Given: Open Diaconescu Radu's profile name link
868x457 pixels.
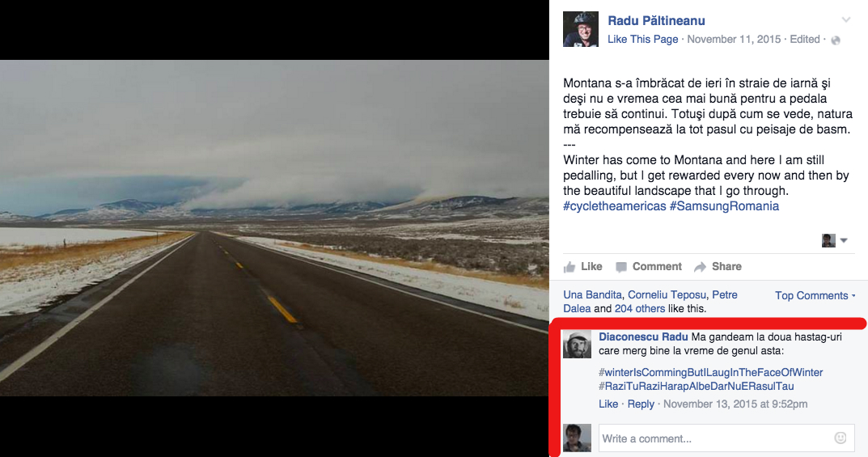Looking at the screenshot, I should 643,336.
